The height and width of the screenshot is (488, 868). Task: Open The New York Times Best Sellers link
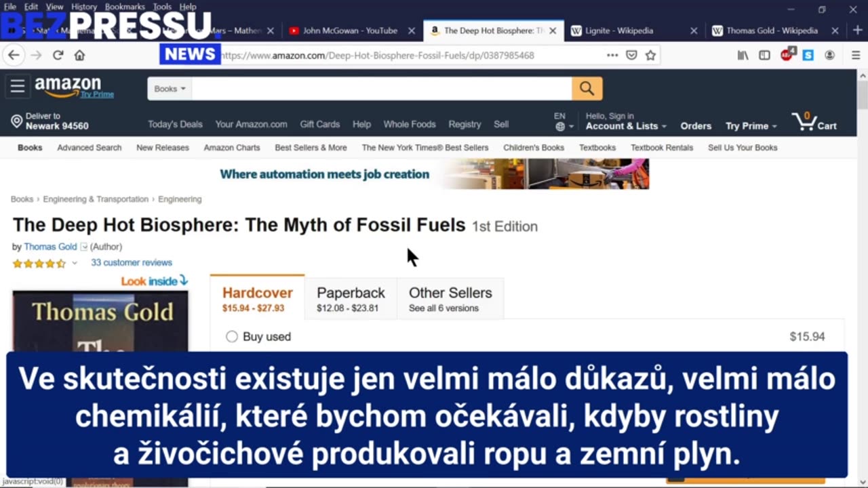[x=425, y=148]
